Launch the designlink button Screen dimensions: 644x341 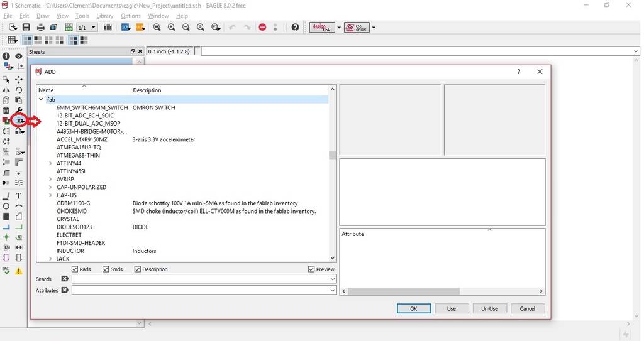322,28
